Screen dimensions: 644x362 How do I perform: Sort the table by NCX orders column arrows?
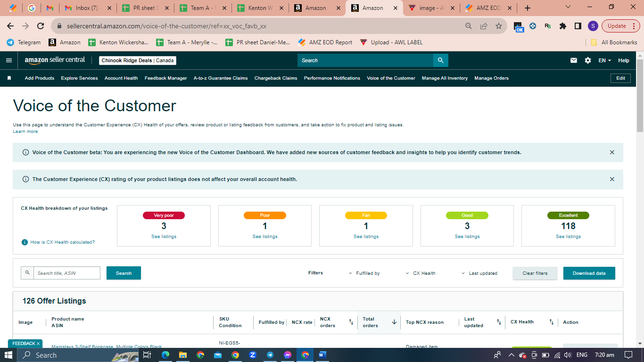point(351,322)
